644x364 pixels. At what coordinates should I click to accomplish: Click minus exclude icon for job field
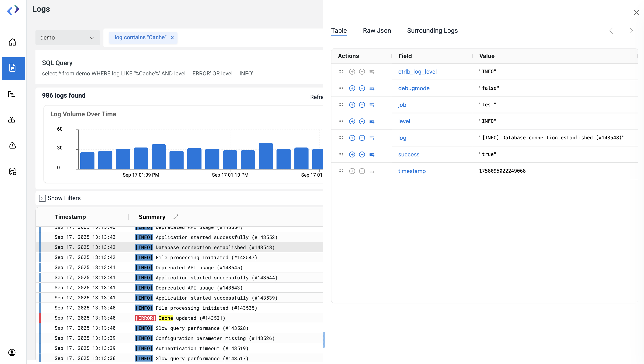coord(362,105)
